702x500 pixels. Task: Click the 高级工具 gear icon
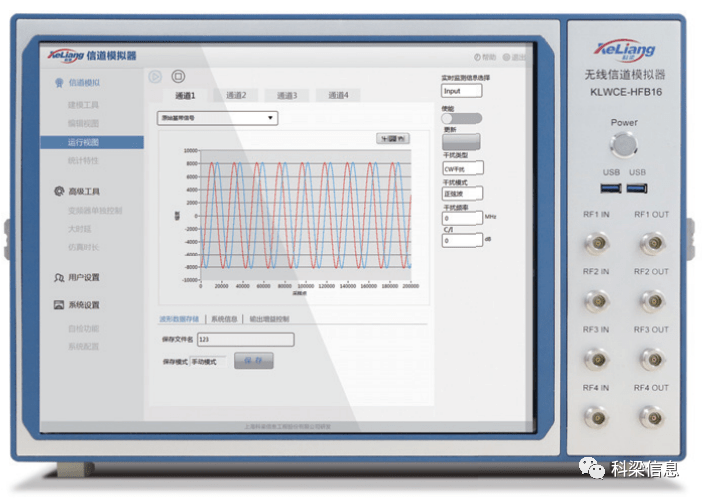coord(59,191)
